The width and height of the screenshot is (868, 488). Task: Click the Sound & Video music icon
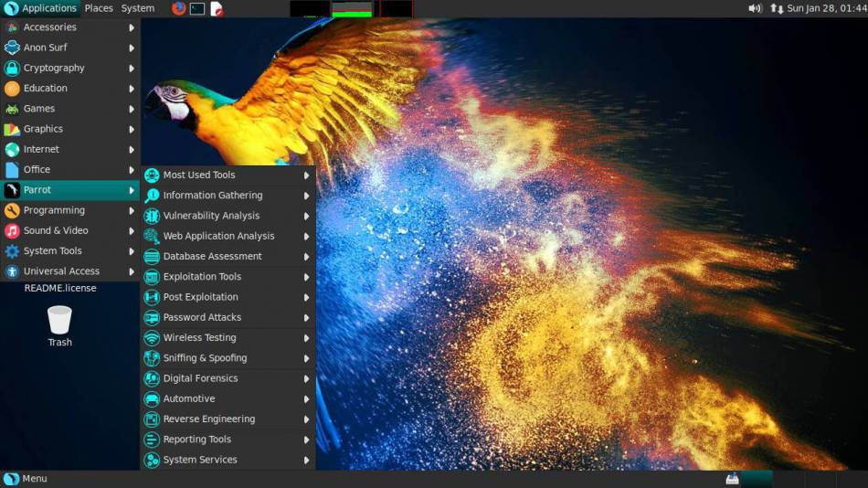[x=12, y=231]
